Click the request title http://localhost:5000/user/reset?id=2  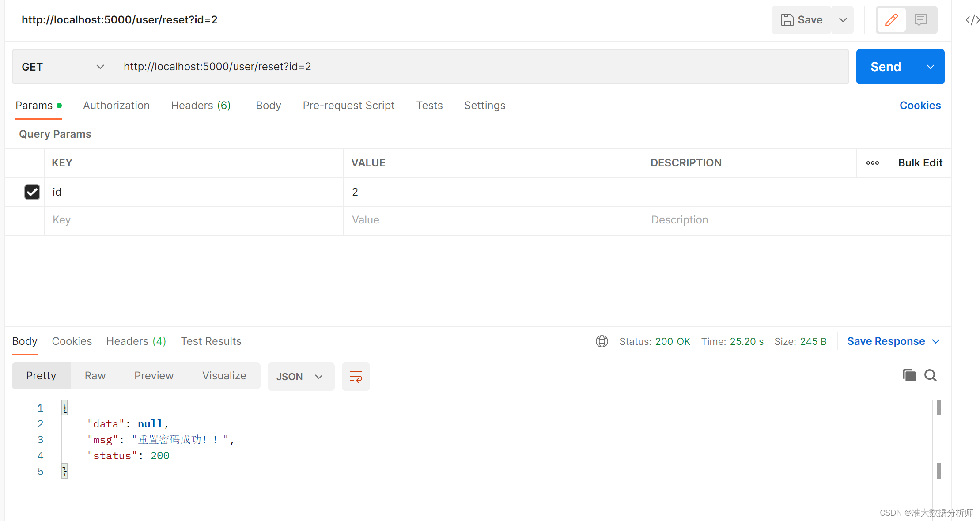[x=120, y=20]
